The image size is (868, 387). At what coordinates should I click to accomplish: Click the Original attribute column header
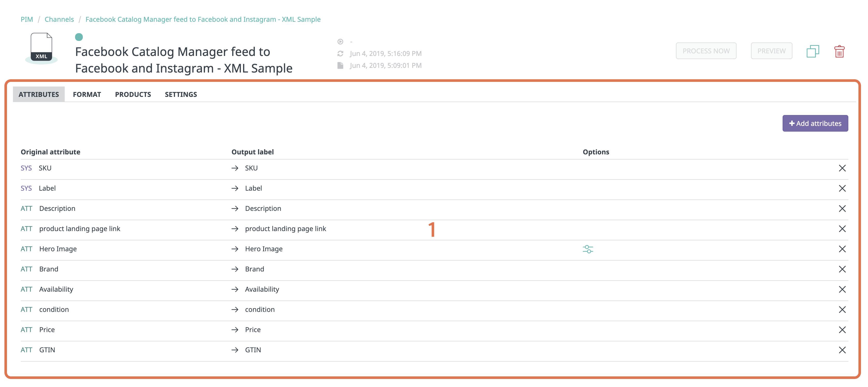pyautogui.click(x=50, y=152)
